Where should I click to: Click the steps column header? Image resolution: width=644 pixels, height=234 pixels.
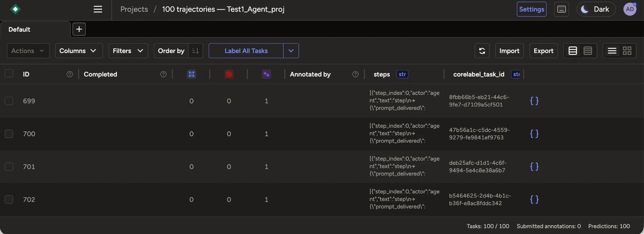(382, 74)
